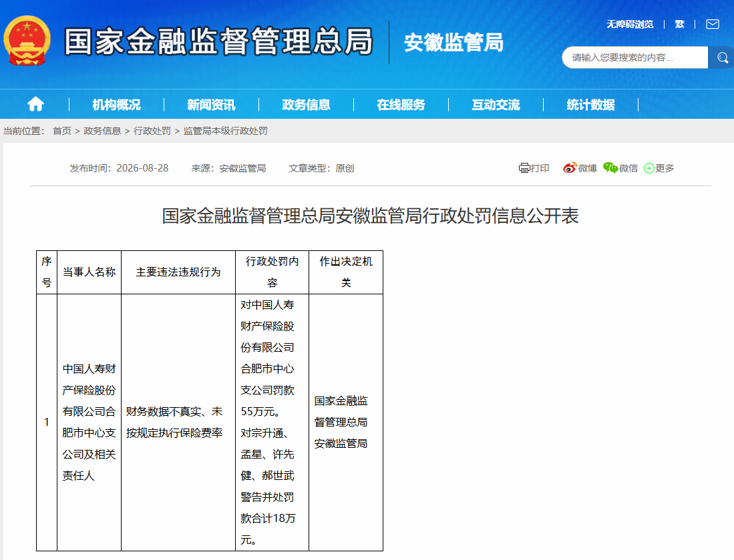Image resolution: width=734 pixels, height=560 pixels.
Task: Click the green plus more-sharing icon
Action: pos(649,168)
